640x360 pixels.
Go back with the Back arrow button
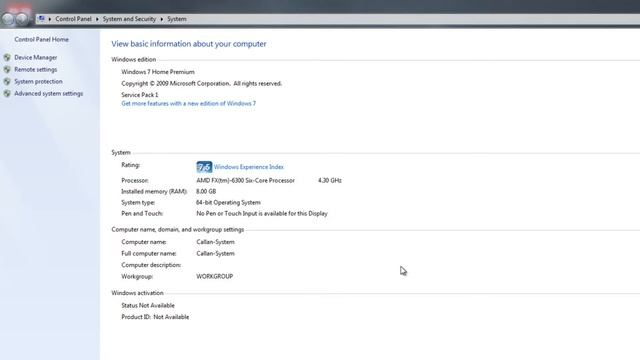point(8,19)
